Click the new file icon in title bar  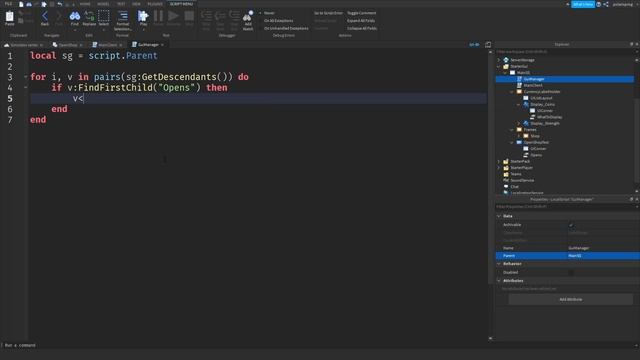(21, 4)
